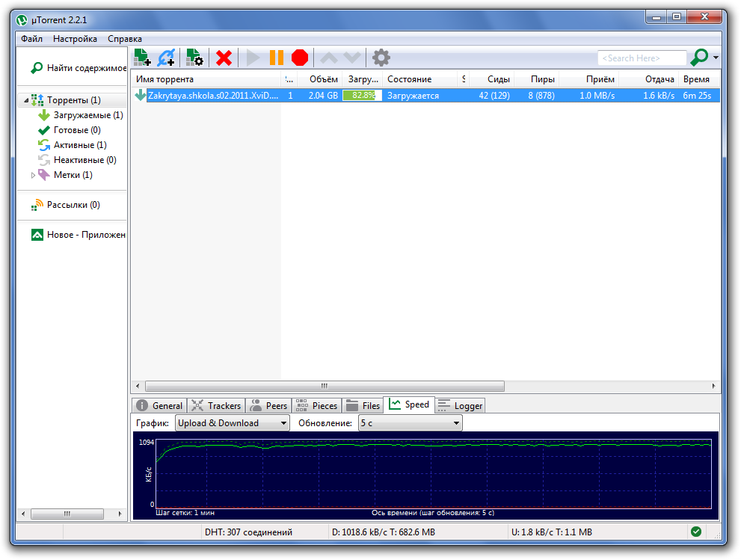Open the search engine dropdown arrow
The width and height of the screenshot is (741, 560).
716,58
